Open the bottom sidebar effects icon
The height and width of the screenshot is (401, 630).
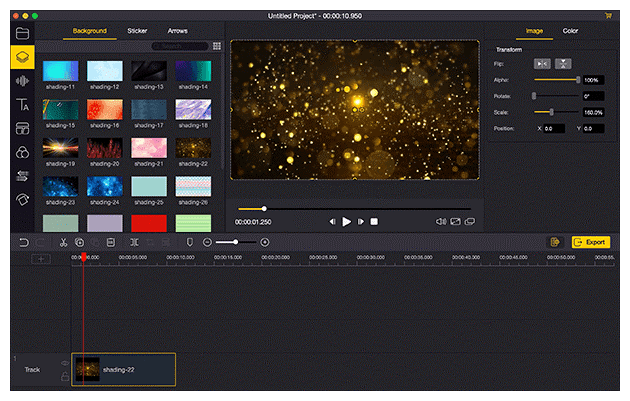point(22,199)
